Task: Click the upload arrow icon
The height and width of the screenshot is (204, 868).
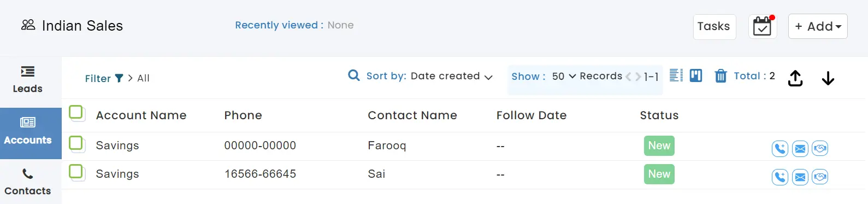Action: click(795, 78)
